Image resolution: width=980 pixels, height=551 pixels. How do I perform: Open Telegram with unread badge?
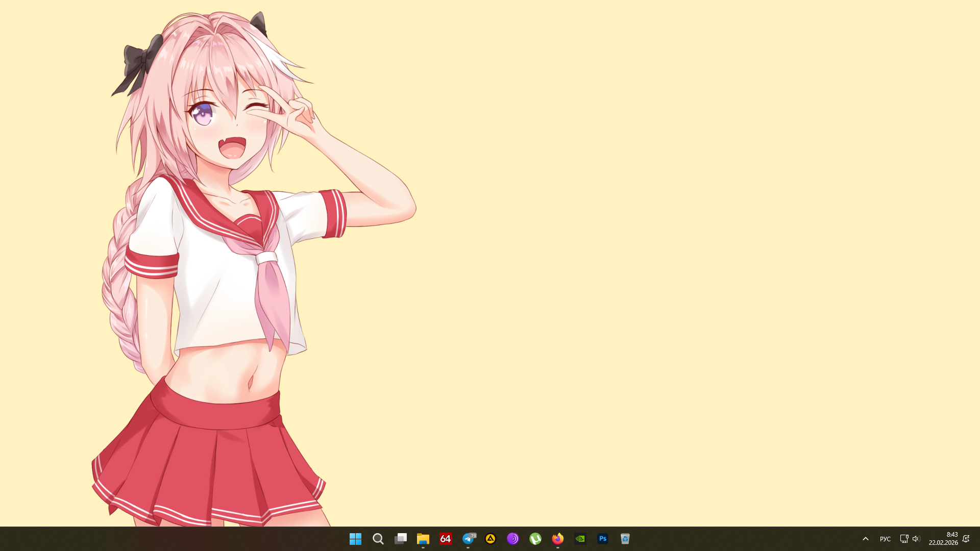[x=468, y=539]
